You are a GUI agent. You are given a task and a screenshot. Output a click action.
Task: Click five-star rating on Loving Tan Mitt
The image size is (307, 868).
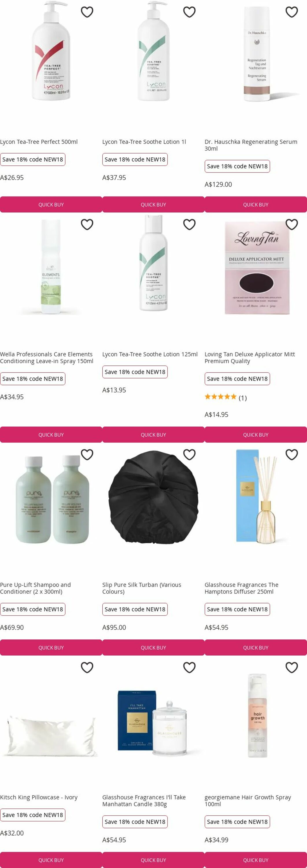click(221, 397)
